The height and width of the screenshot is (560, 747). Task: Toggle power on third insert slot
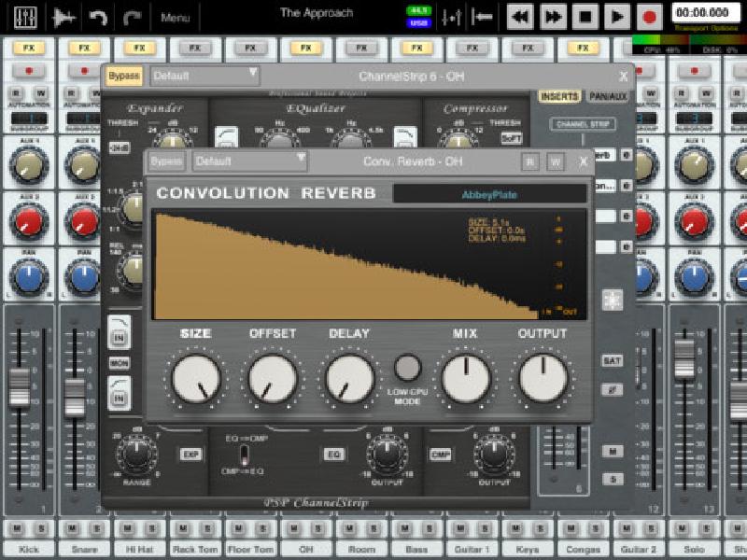pos(627,217)
